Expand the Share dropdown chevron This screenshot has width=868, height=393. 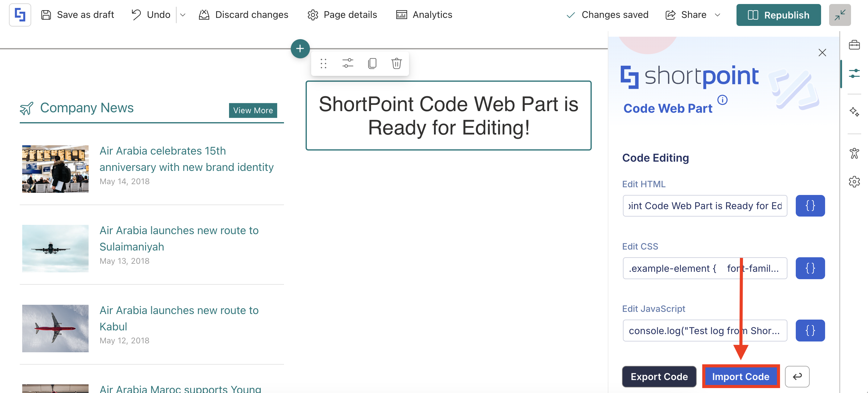[717, 15]
